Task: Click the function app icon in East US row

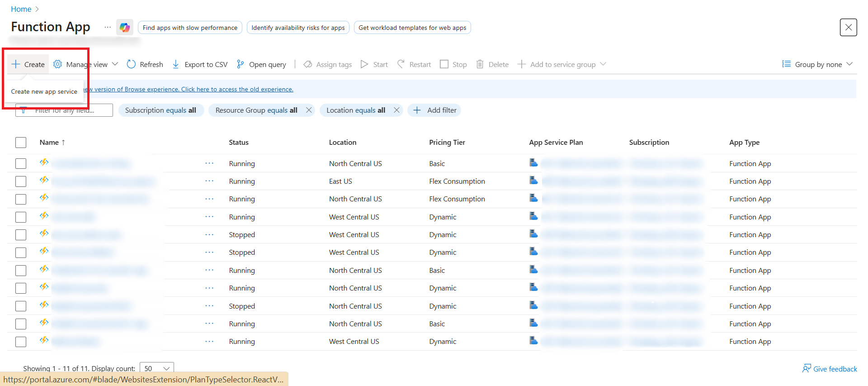Action: (x=44, y=180)
